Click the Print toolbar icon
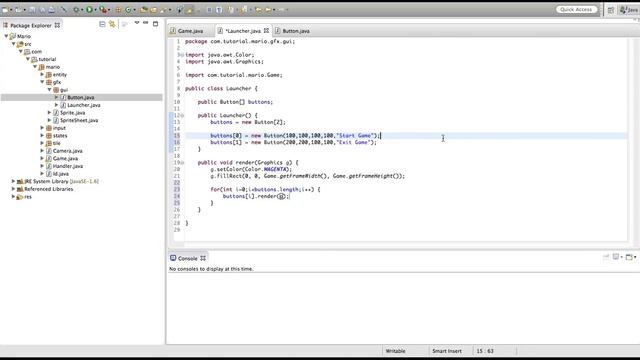 click(52, 10)
